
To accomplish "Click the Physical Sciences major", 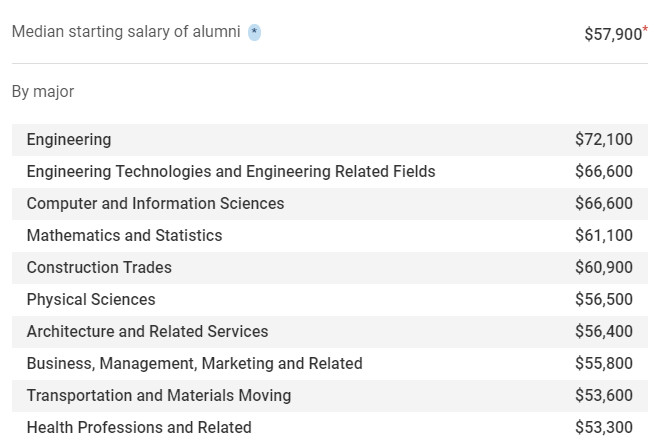I will click(x=91, y=300).
